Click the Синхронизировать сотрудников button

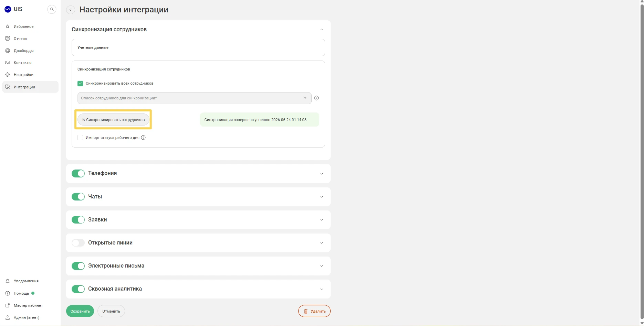(113, 120)
